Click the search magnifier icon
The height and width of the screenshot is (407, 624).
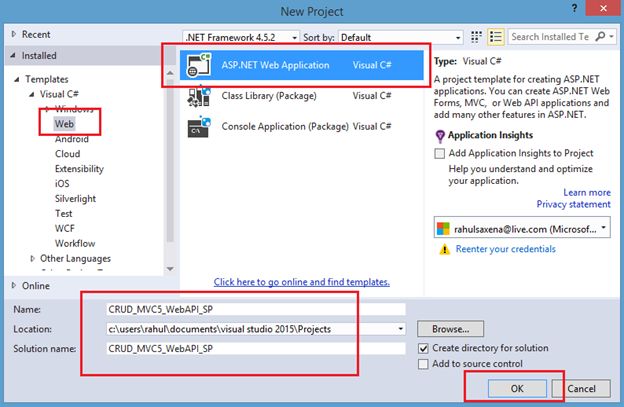[x=600, y=37]
